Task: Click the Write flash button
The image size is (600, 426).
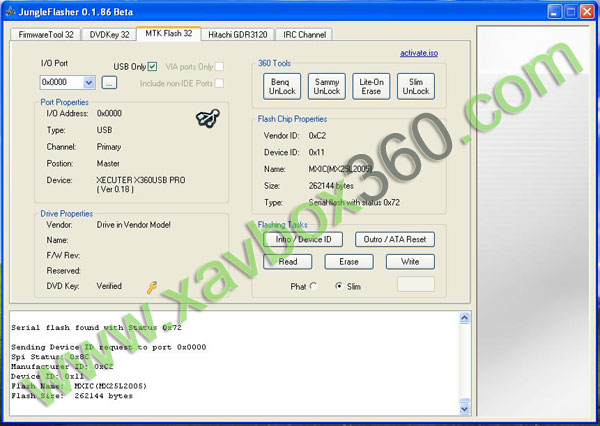Action: coord(410,262)
